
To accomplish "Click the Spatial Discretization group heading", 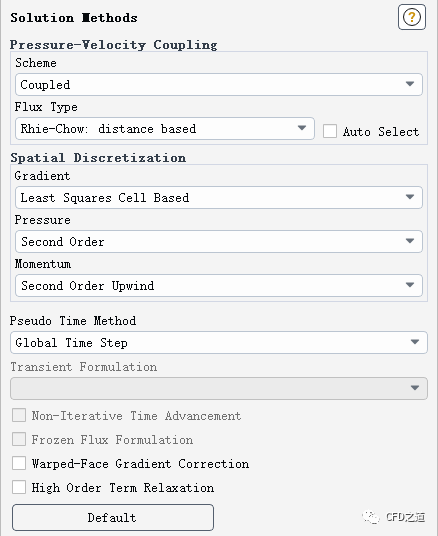I will pyautogui.click(x=98, y=158).
